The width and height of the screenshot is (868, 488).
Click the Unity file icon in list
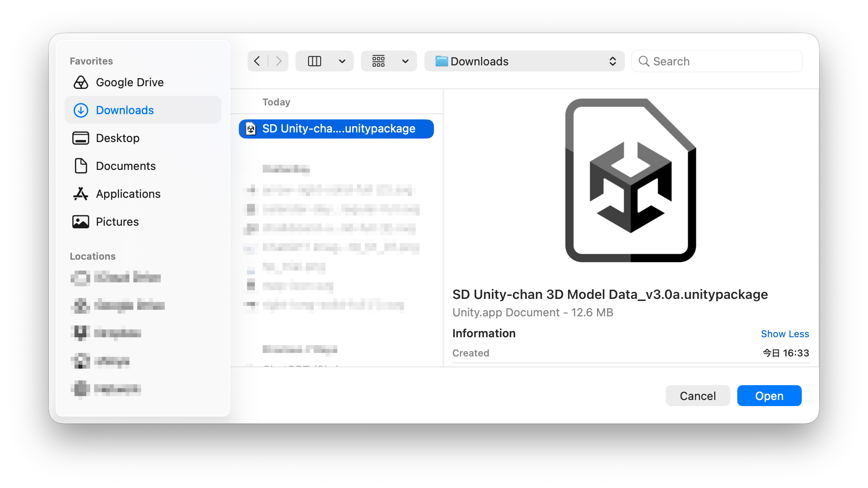click(x=251, y=129)
